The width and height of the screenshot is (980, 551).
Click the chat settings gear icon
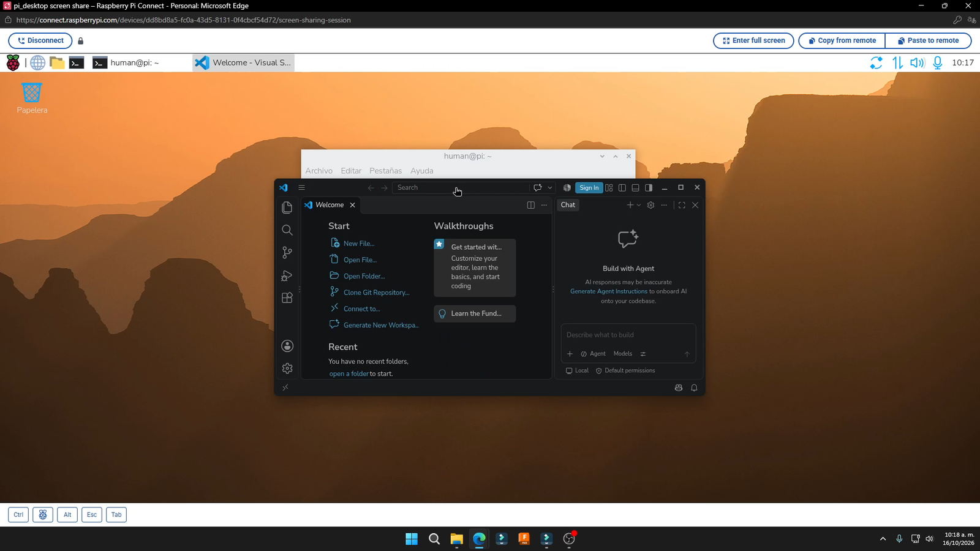650,205
